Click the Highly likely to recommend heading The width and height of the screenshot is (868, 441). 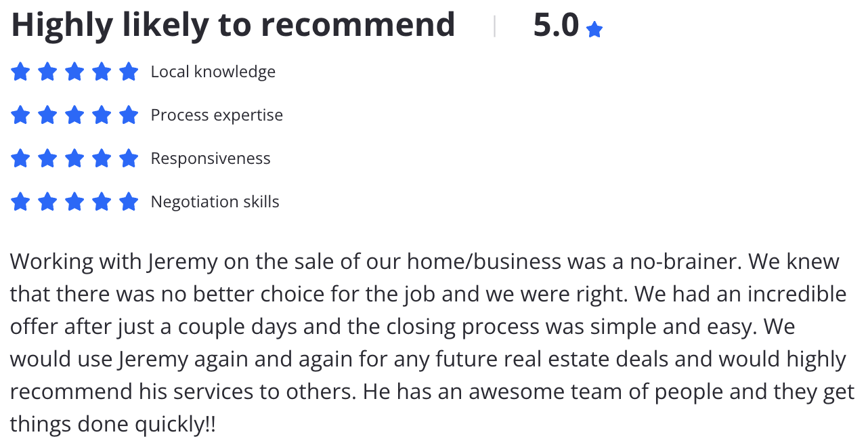click(x=233, y=26)
